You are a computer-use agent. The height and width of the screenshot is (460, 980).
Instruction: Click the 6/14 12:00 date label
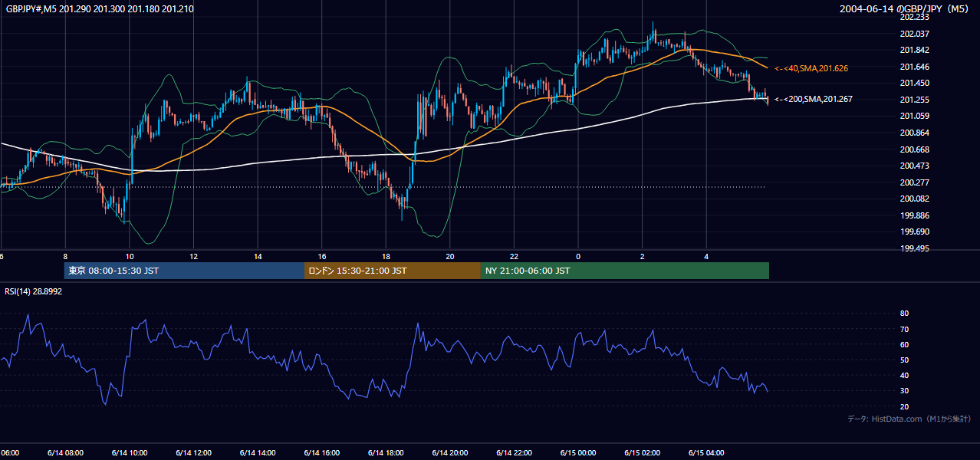point(193,453)
